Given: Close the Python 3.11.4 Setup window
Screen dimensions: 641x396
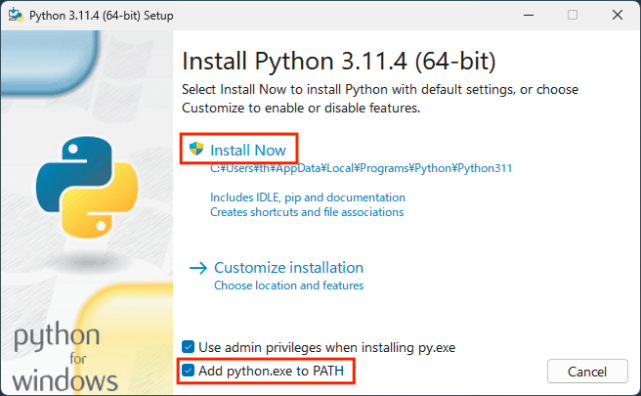Looking at the screenshot, I should point(617,15).
